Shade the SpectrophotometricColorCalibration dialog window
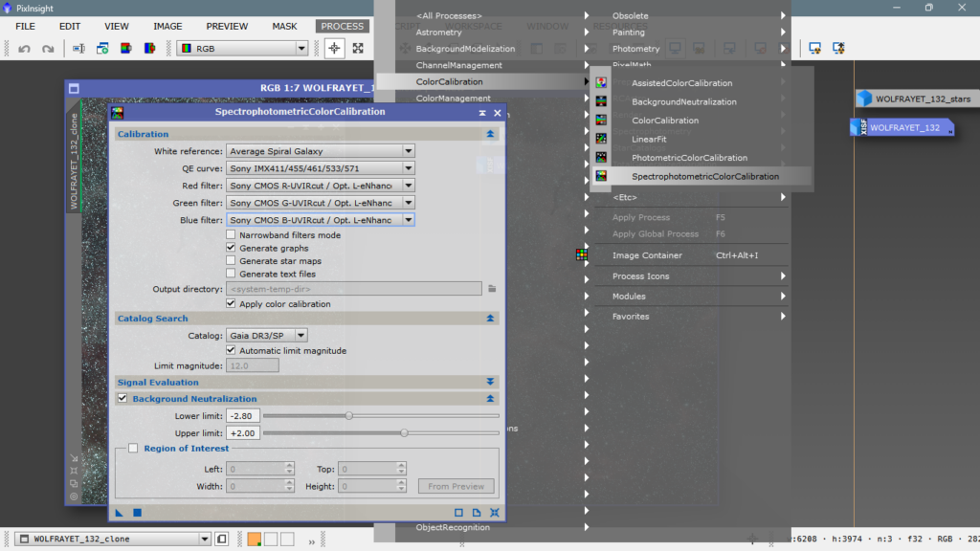The width and height of the screenshot is (980, 551). pyautogui.click(x=482, y=113)
